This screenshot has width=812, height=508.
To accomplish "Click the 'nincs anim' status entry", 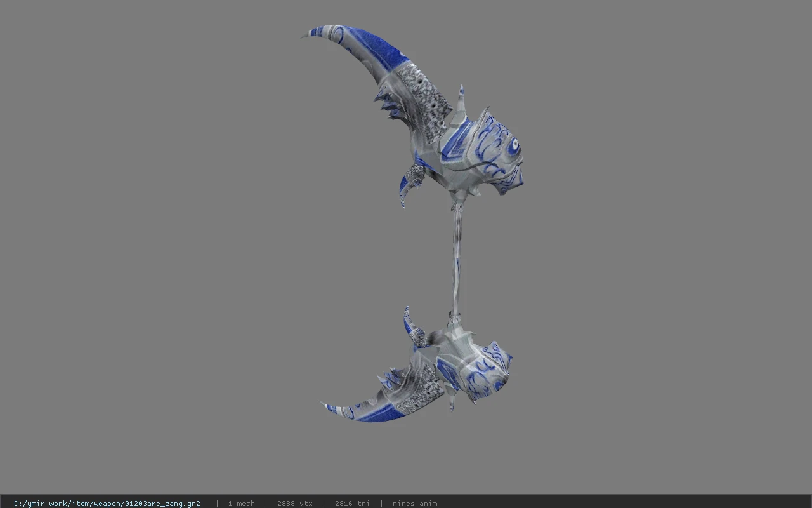I will pyautogui.click(x=415, y=504).
